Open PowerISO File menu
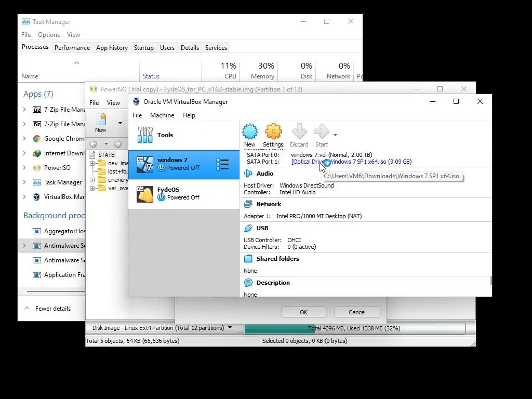The width and height of the screenshot is (532, 399). pyautogui.click(x=94, y=103)
